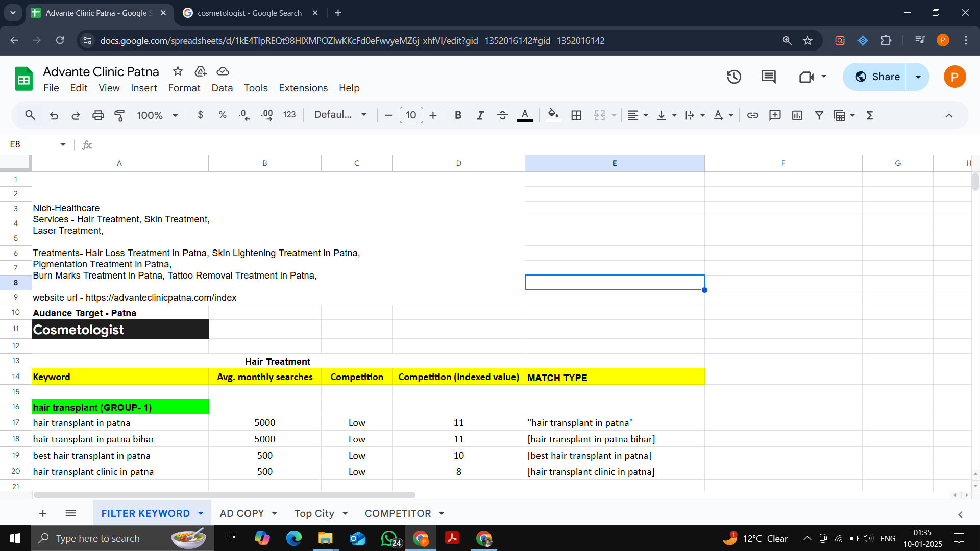Click the Meet camera icon

806,77
